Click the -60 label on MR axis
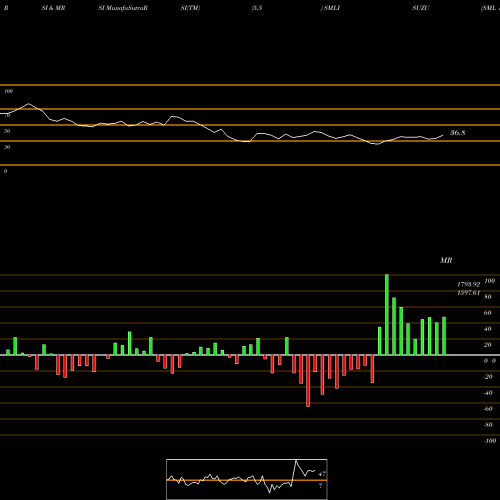This screenshot has height=500, width=500. 488,408
